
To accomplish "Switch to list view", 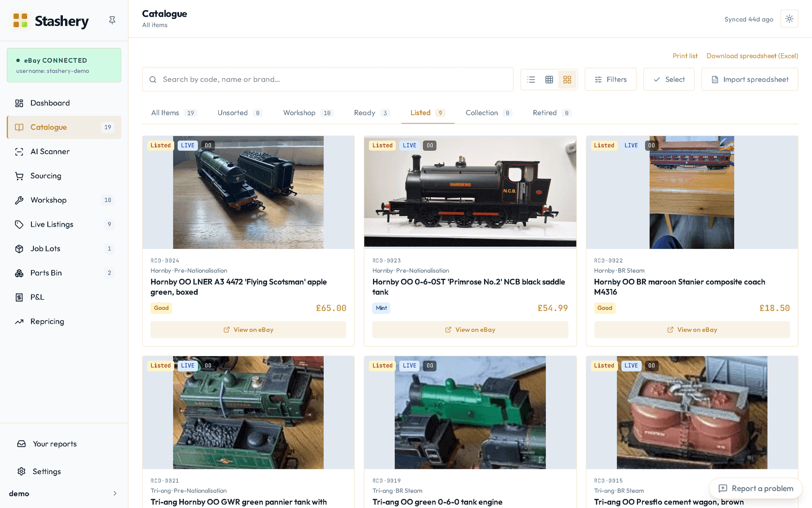I will 531,80.
